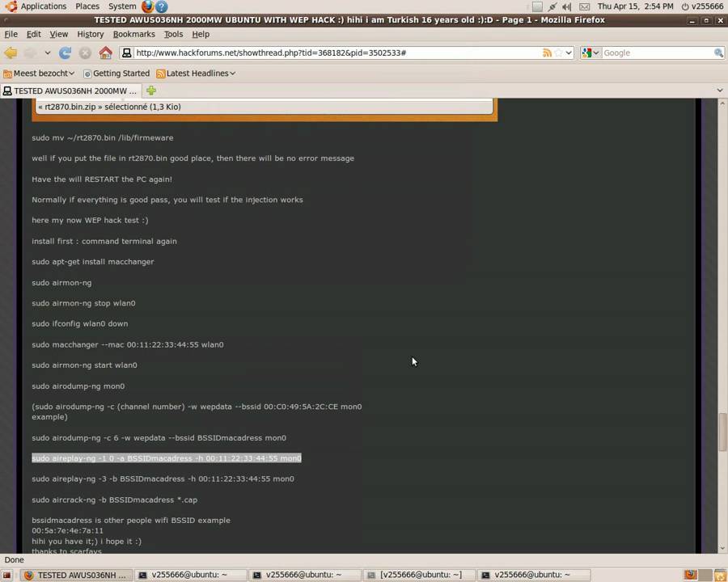This screenshot has width=728, height=582.
Task: Click the text sudo apt-get install macchanger
Action: (93, 262)
